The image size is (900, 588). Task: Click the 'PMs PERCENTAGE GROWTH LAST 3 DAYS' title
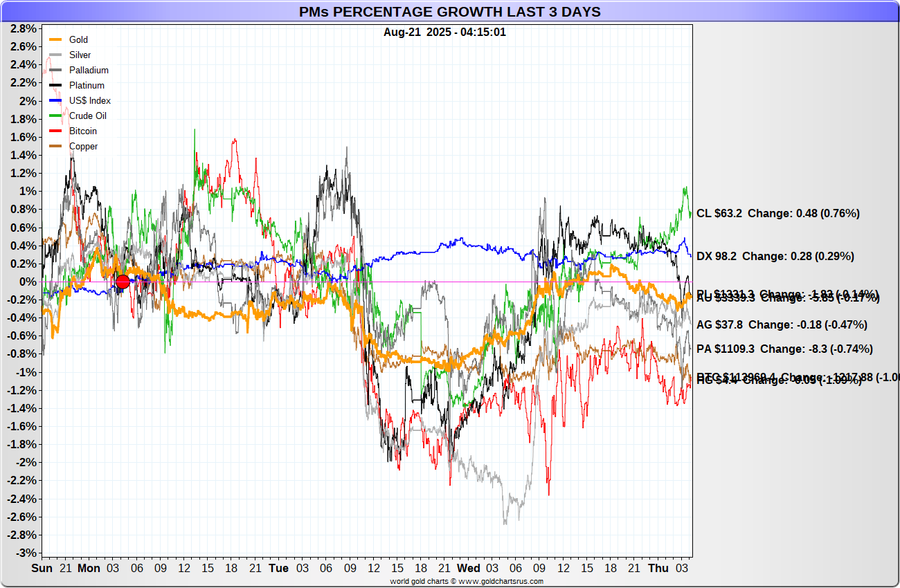click(x=450, y=12)
